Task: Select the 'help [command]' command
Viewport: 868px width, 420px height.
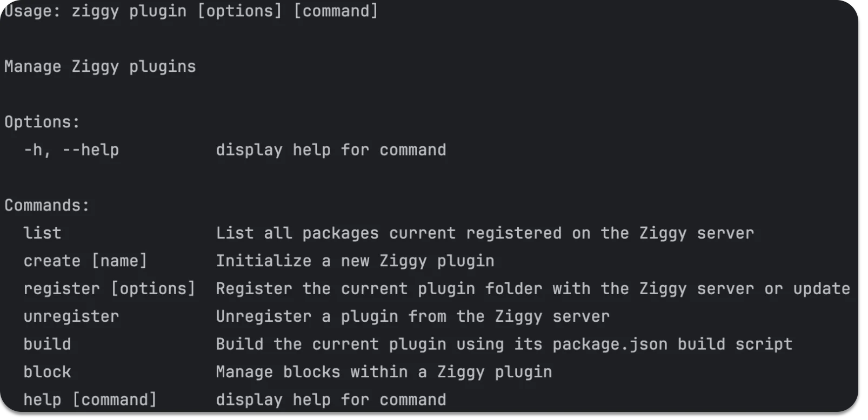Action: tap(90, 400)
